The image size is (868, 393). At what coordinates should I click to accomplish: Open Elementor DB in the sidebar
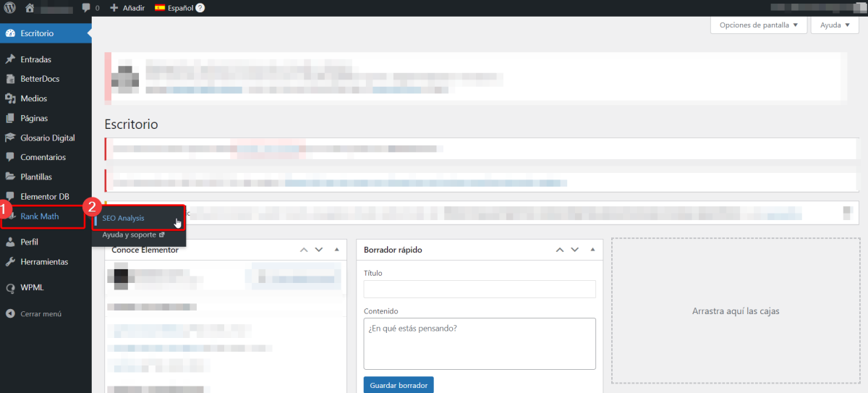click(x=46, y=196)
